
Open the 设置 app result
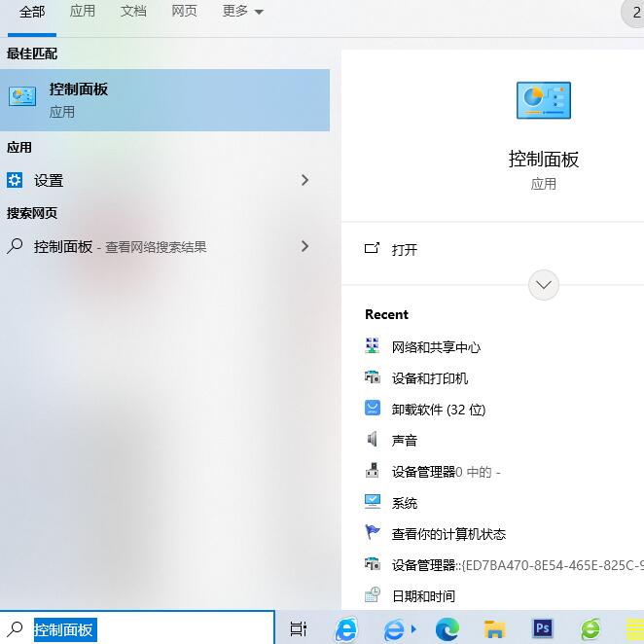click(x=164, y=180)
